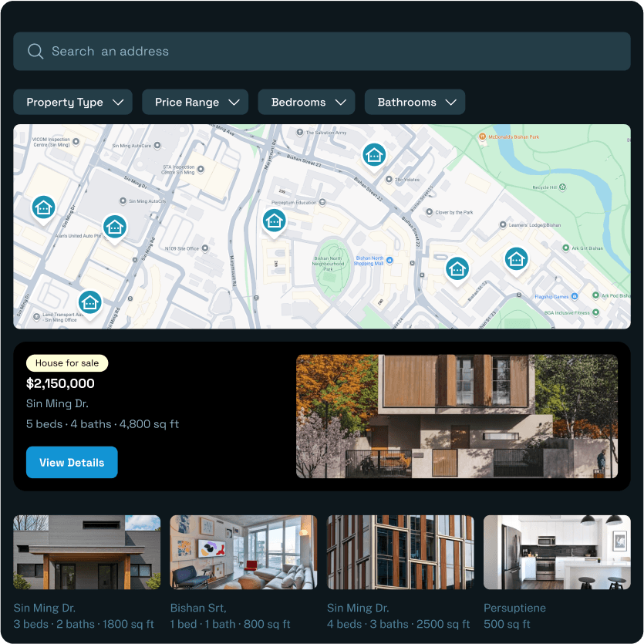Image resolution: width=644 pixels, height=644 pixels.
Task: Open the house pin beside Perceptum Education
Action: click(x=274, y=221)
